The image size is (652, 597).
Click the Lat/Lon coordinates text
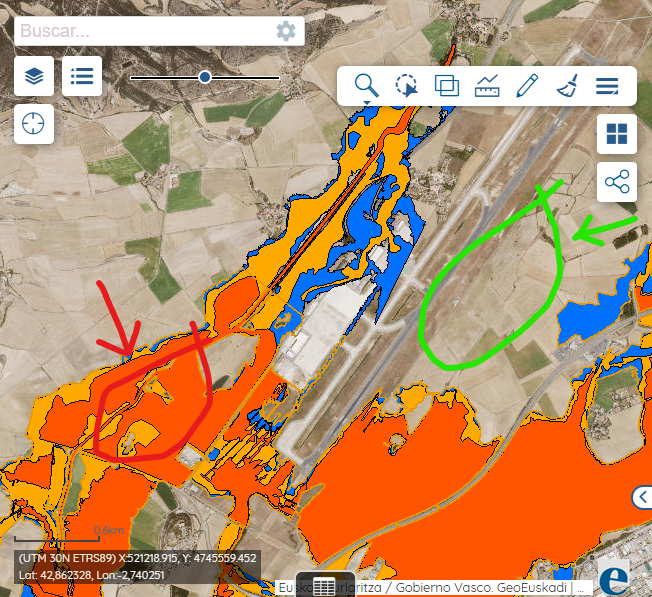92,575
